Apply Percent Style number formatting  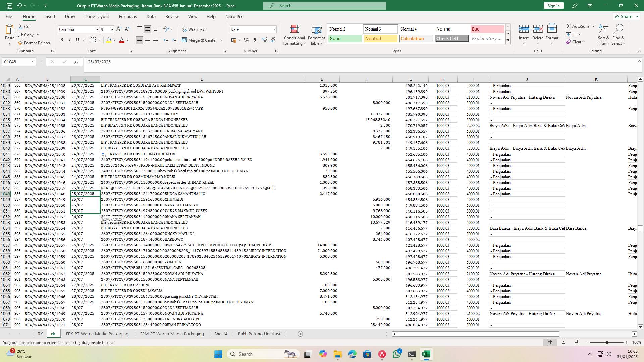247,40
